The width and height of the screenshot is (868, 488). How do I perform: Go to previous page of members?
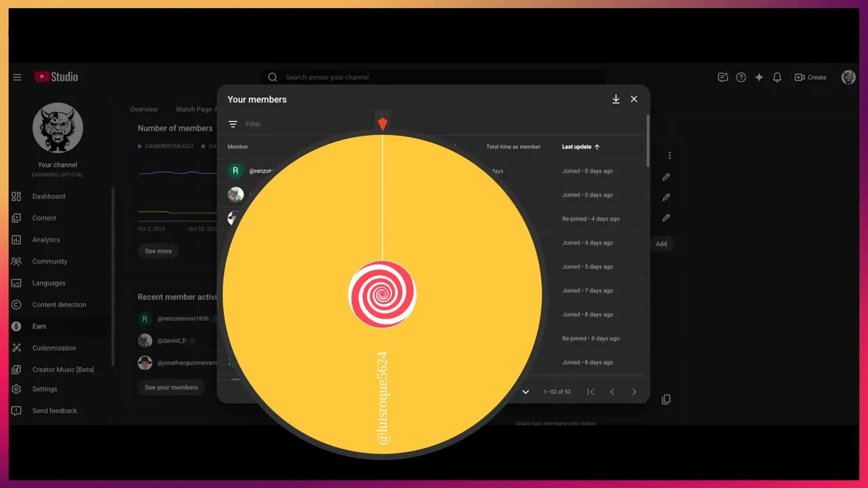(x=612, y=392)
